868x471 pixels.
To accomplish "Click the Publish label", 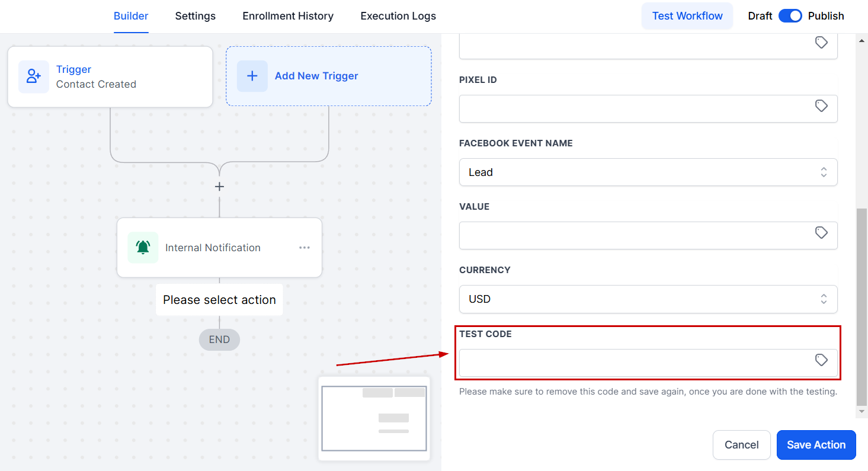I will tap(826, 16).
